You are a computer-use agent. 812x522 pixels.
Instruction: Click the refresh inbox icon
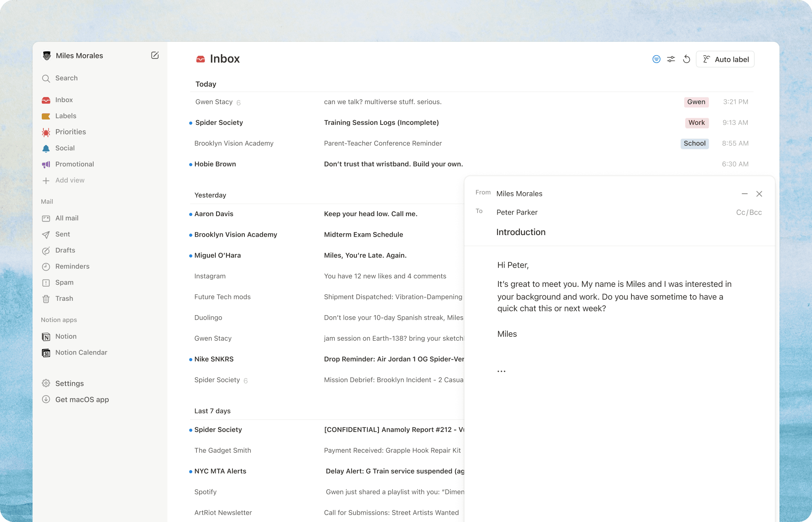(x=687, y=59)
